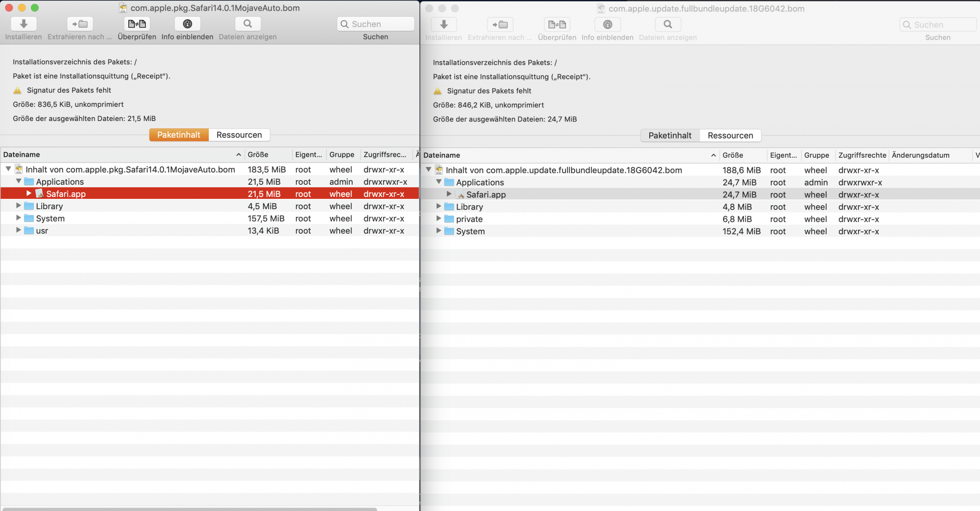Select the 'usr' row label
This screenshot has width=980, height=511.
click(42, 231)
